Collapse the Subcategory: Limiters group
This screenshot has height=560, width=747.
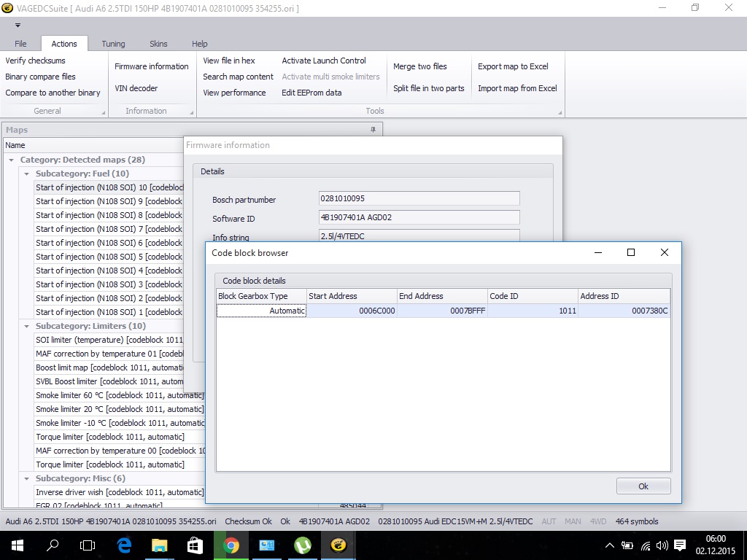click(x=27, y=326)
